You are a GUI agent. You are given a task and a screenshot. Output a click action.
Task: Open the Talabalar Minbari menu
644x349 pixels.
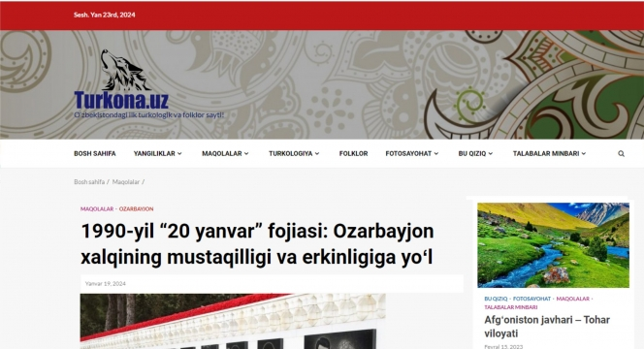(x=546, y=153)
